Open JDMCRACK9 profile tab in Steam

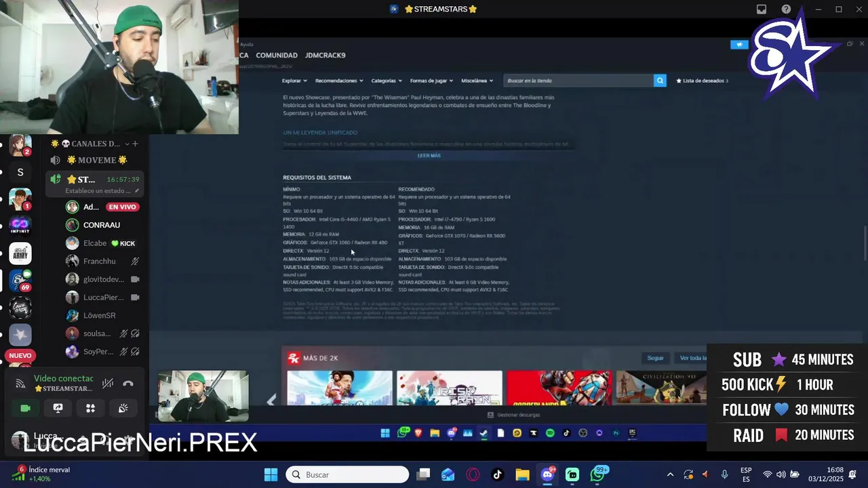pyautogui.click(x=325, y=56)
